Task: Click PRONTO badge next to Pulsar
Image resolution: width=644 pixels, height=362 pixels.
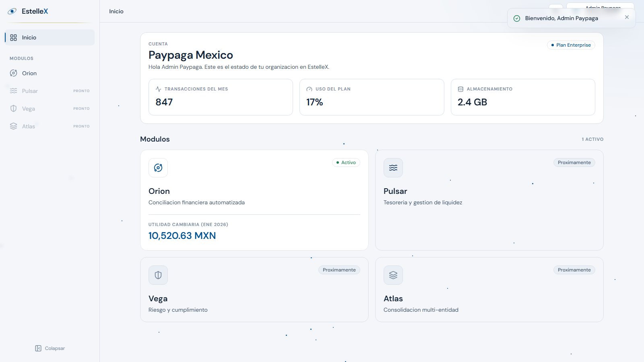Action: click(81, 91)
